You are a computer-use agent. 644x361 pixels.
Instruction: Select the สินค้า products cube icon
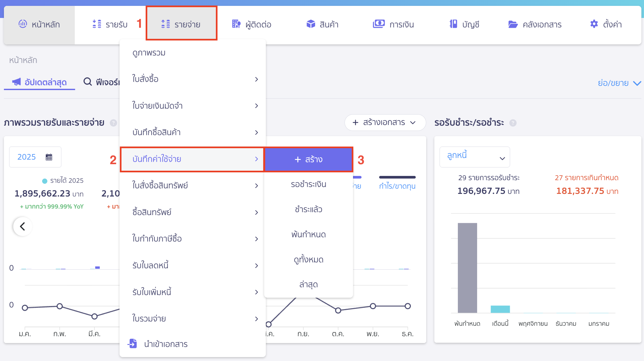coord(310,24)
